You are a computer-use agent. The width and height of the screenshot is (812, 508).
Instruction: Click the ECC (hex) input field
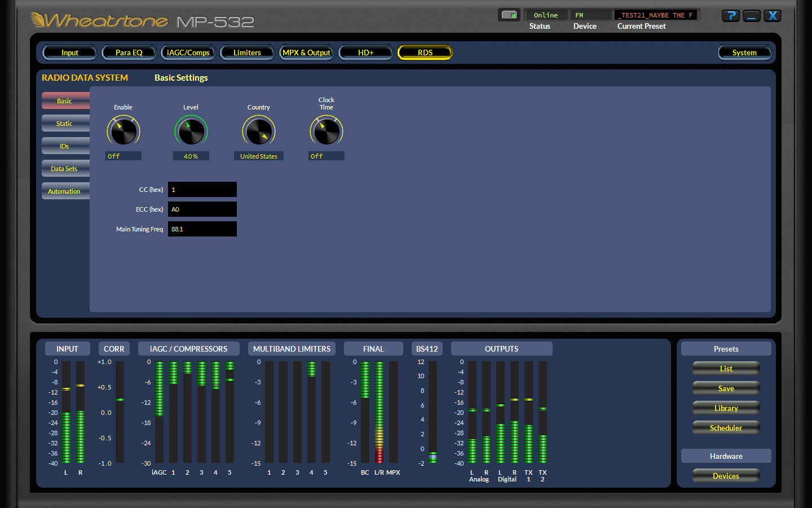coord(202,209)
